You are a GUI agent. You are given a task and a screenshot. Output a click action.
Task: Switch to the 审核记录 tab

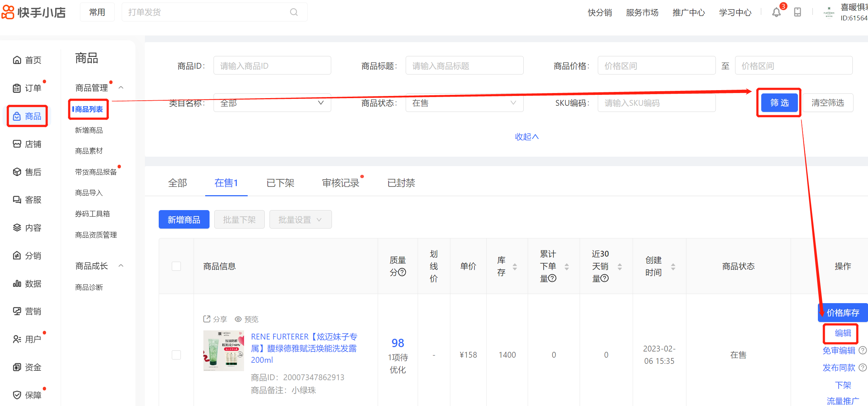point(341,183)
